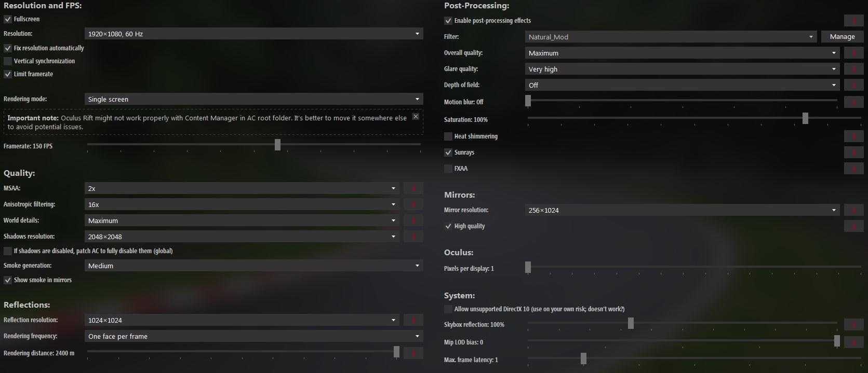Click red icon on the Sunrays row

click(853, 153)
